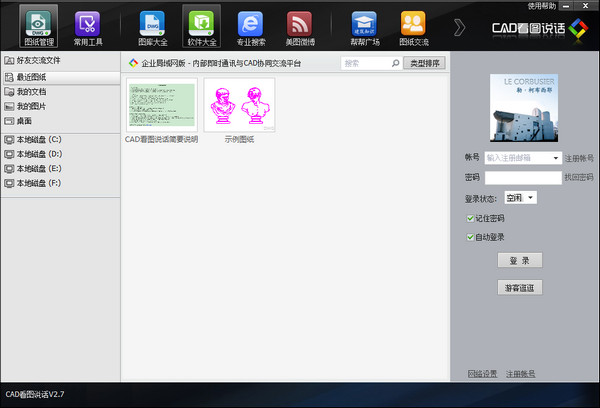Click the 注册帐号 link beside account
Viewport: 600px width, 408px height.
click(579, 158)
